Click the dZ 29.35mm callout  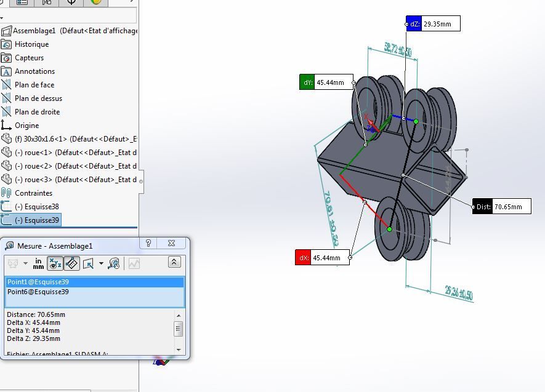click(433, 24)
